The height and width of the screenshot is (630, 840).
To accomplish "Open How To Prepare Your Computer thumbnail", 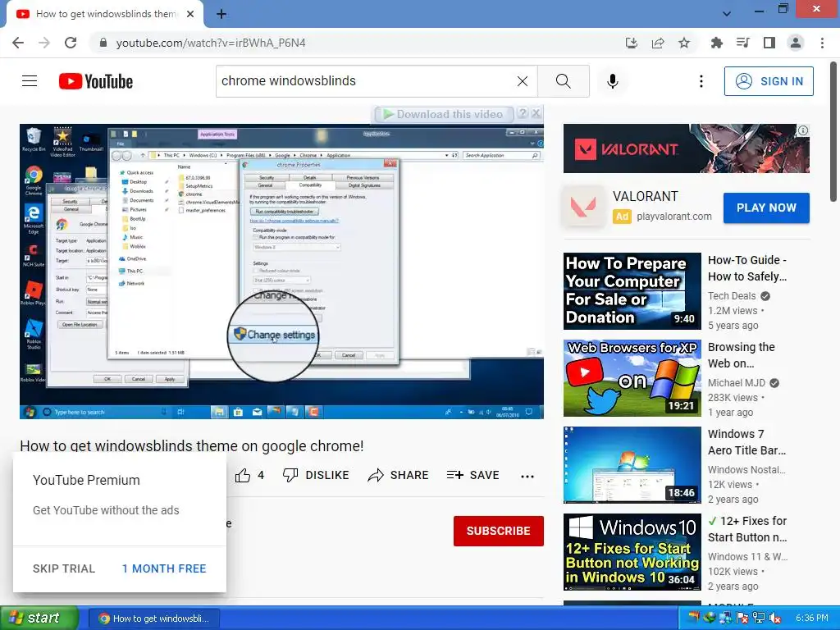I will (632, 291).
